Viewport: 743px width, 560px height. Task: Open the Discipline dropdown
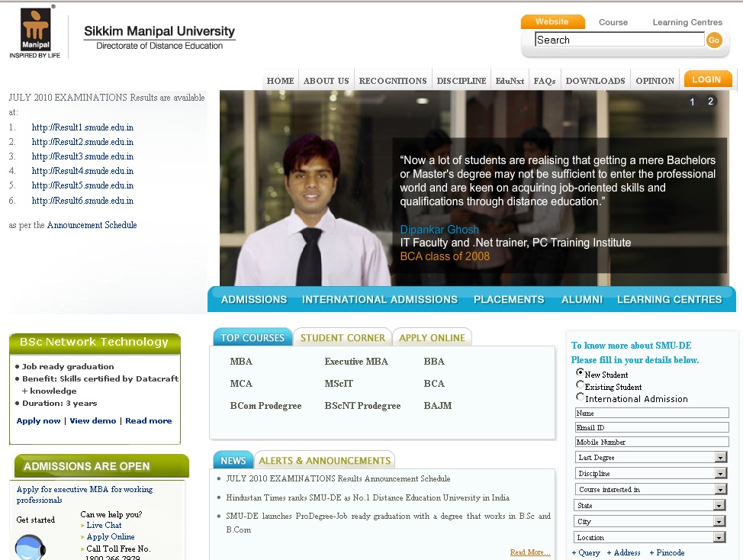click(x=651, y=473)
